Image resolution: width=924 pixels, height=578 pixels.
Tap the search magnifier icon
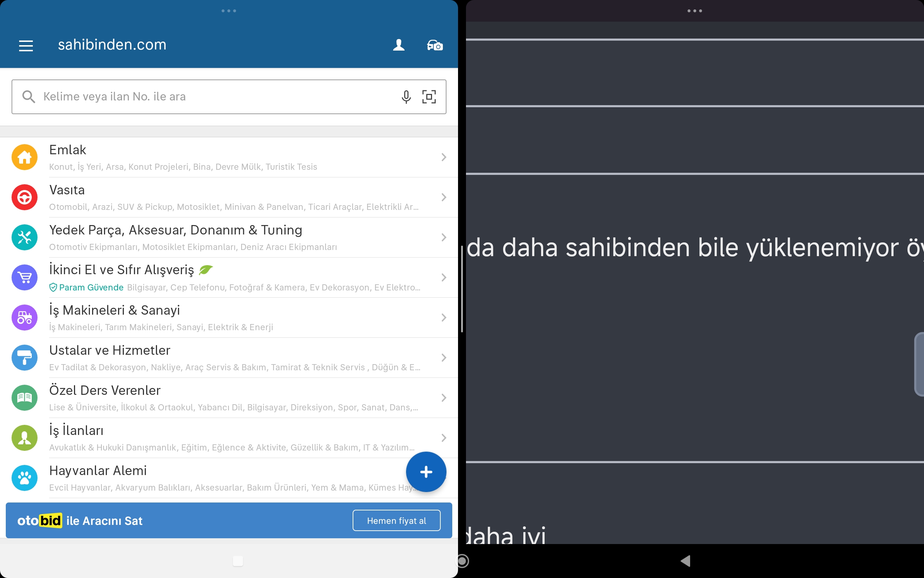[29, 97]
